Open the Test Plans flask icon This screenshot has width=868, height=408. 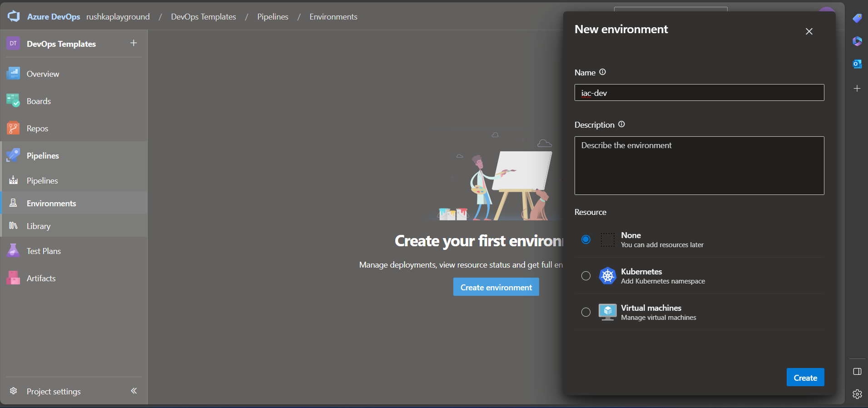click(13, 251)
